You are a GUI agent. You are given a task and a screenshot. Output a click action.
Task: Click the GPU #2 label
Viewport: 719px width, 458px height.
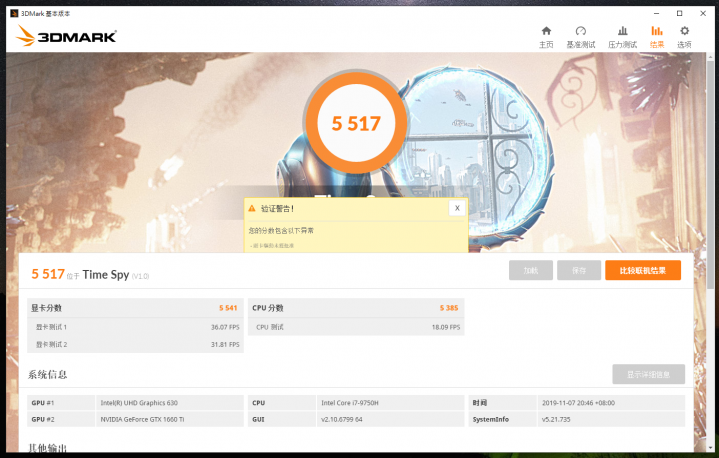43,419
